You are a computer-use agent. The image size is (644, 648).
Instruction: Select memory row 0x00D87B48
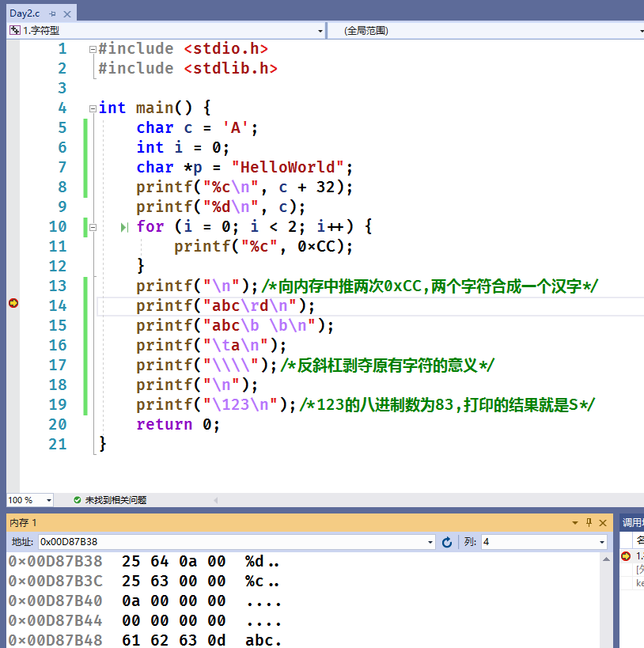pyautogui.click(x=145, y=640)
